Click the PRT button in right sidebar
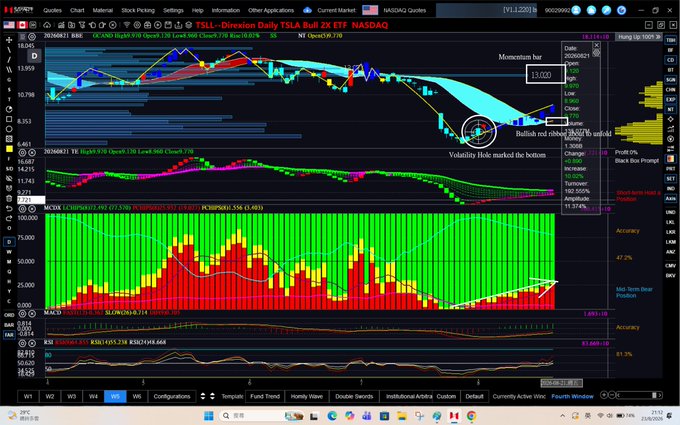Screen dimensions: 680x425 point(670,169)
